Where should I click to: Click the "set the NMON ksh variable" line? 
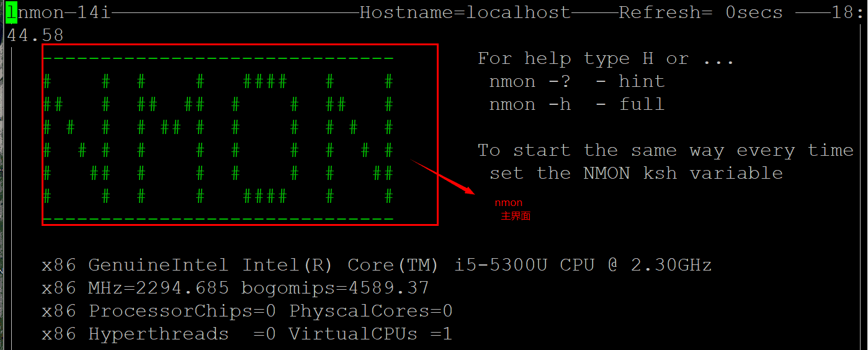point(635,173)
